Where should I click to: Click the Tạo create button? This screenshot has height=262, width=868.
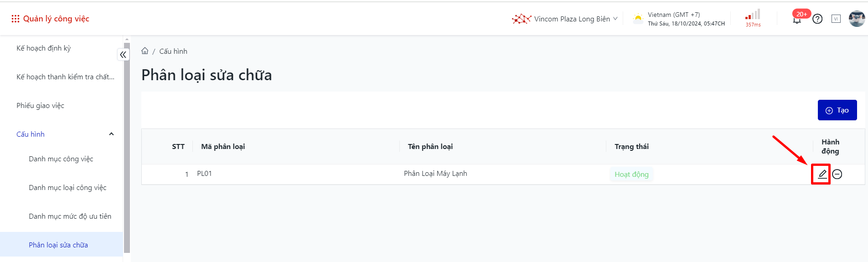click(837, 110)
